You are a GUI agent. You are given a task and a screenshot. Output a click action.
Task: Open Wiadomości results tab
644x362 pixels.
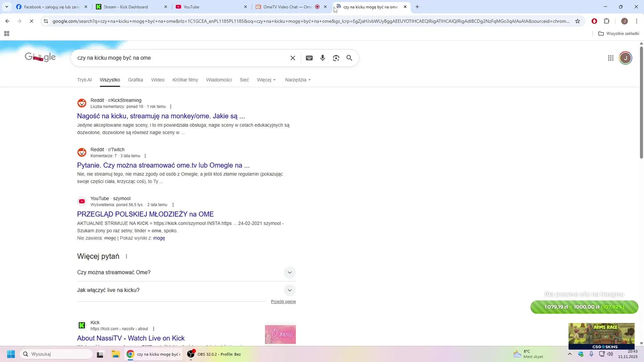[x=219, y=80]
